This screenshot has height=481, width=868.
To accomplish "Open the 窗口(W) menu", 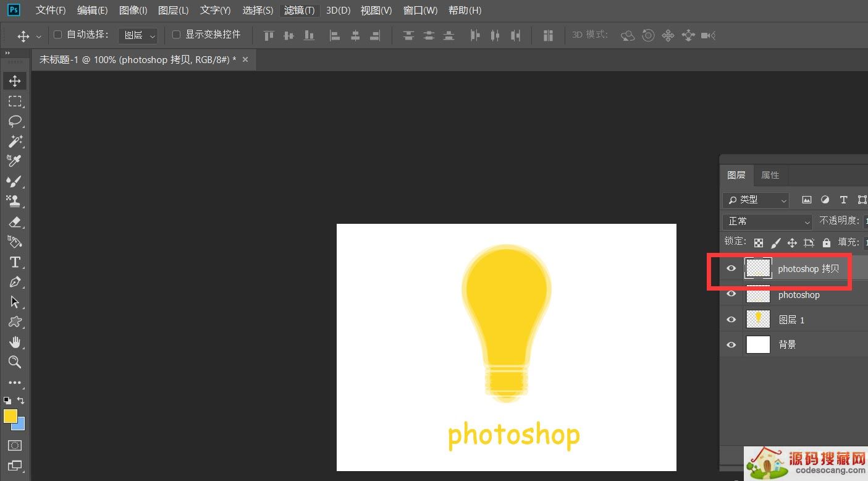I will 420,11.
